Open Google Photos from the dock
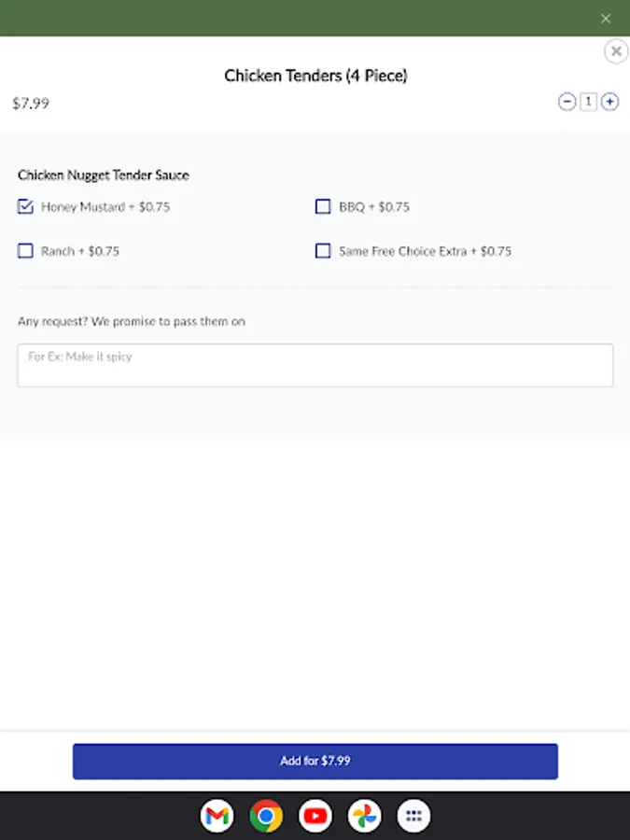This screenshot has width=630, height=840. (364, 816)
